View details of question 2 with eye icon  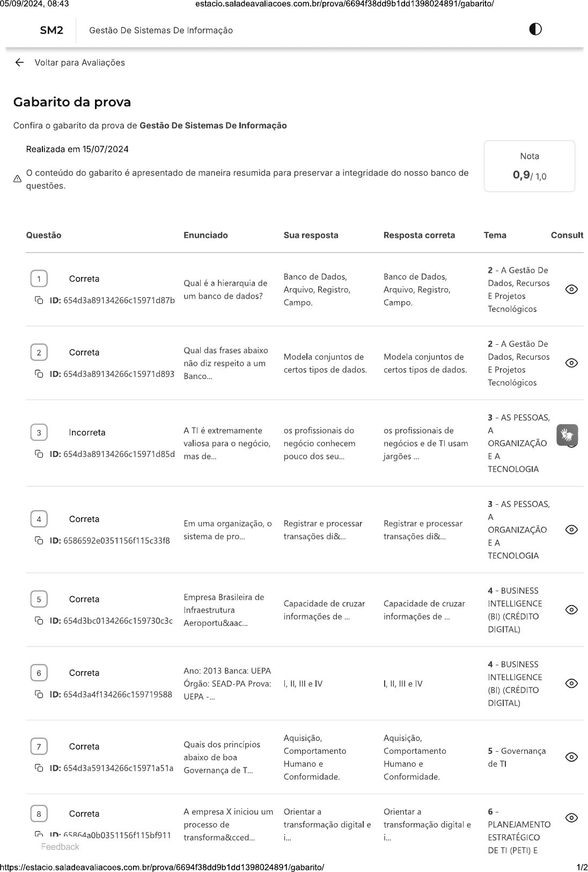click(571, 363)
